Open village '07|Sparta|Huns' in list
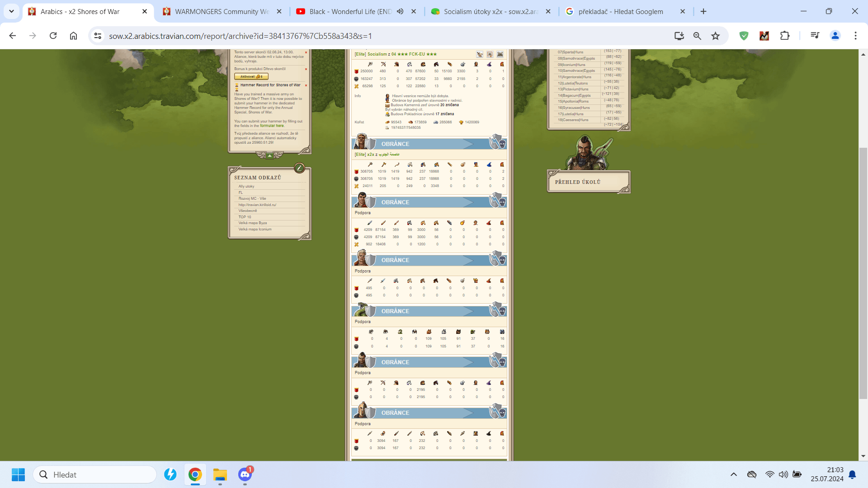 (x=571, y=52)
